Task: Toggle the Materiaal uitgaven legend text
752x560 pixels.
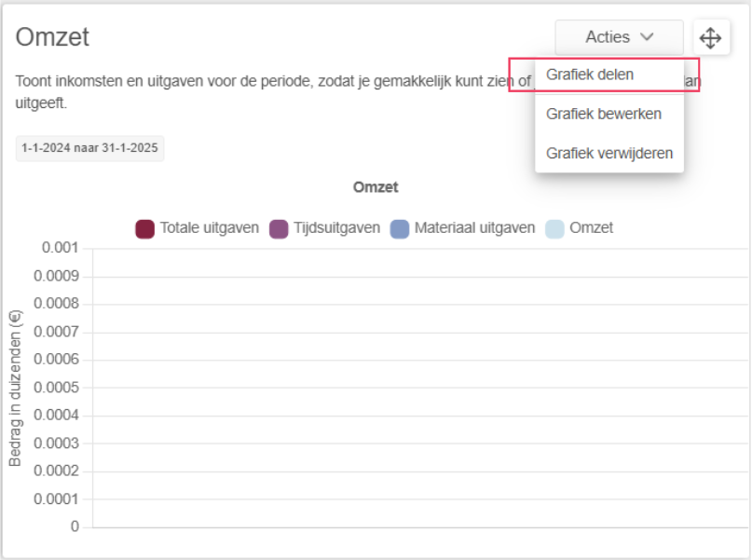Action: (474, 228)
